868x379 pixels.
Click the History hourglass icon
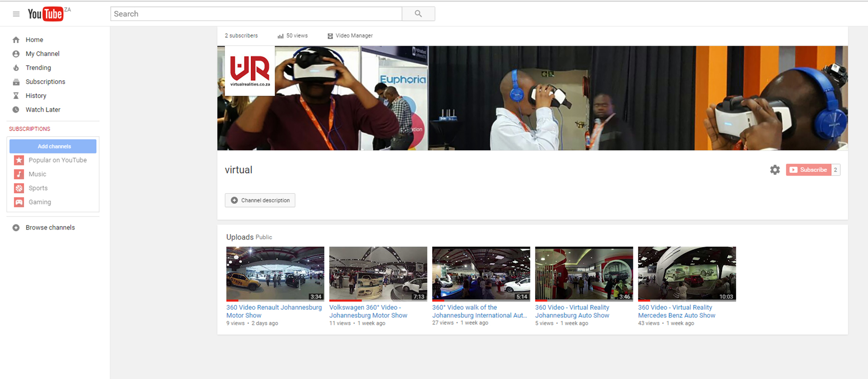coord(16,96)
